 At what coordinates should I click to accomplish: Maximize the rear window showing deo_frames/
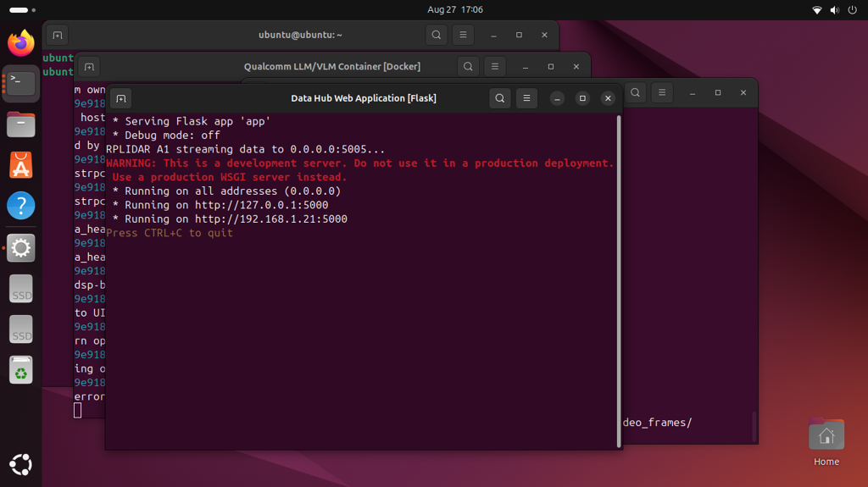718,92
